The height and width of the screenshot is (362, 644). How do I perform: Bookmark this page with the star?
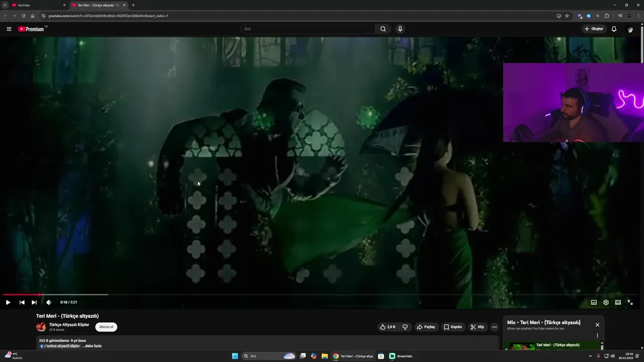567,16
